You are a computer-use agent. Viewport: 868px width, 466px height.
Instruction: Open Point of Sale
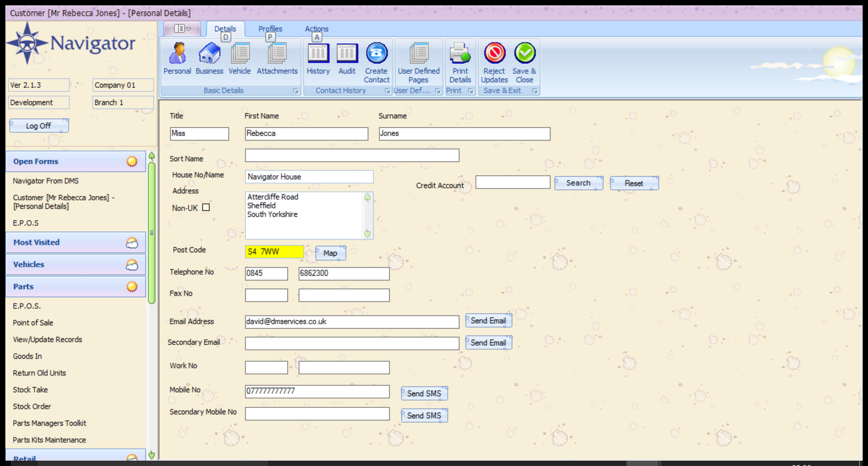[x=33, y=323]
